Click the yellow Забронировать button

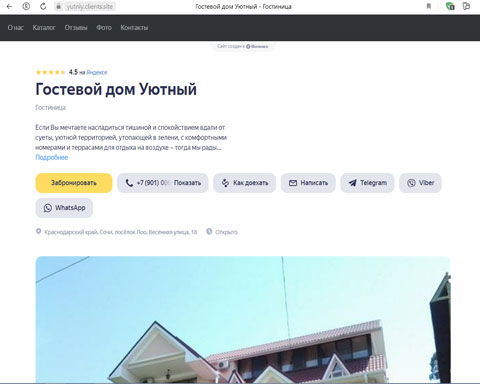74,183
